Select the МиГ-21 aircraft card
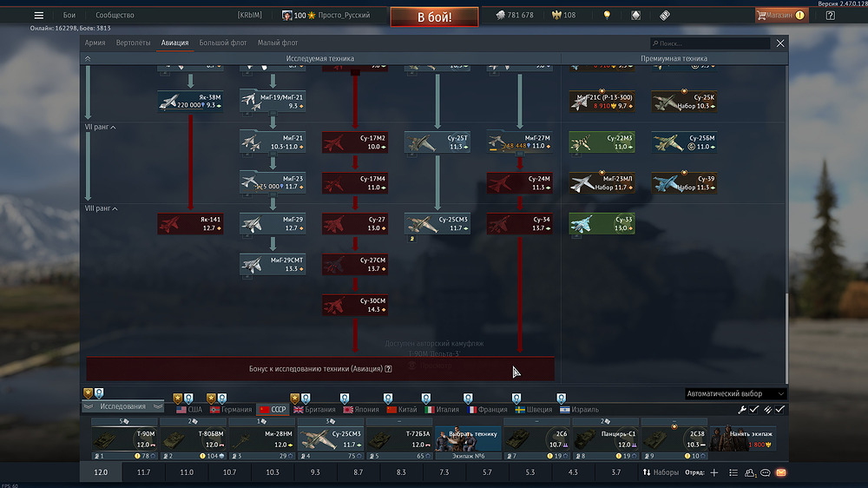868x488 pixels. (x=273, y=142)
